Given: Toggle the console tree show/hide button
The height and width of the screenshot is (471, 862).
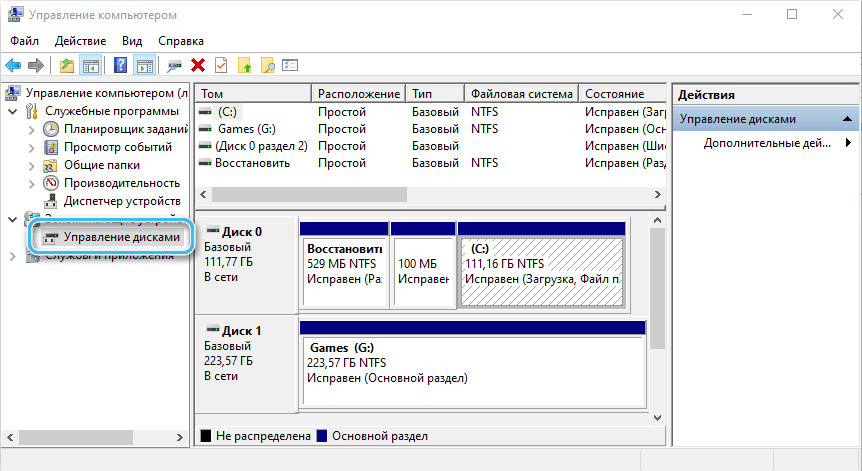Looking at the screenshot, I should [91, 65].
